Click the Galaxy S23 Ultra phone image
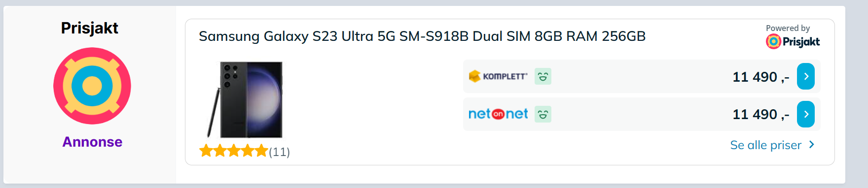 click(x=245, y=99)
